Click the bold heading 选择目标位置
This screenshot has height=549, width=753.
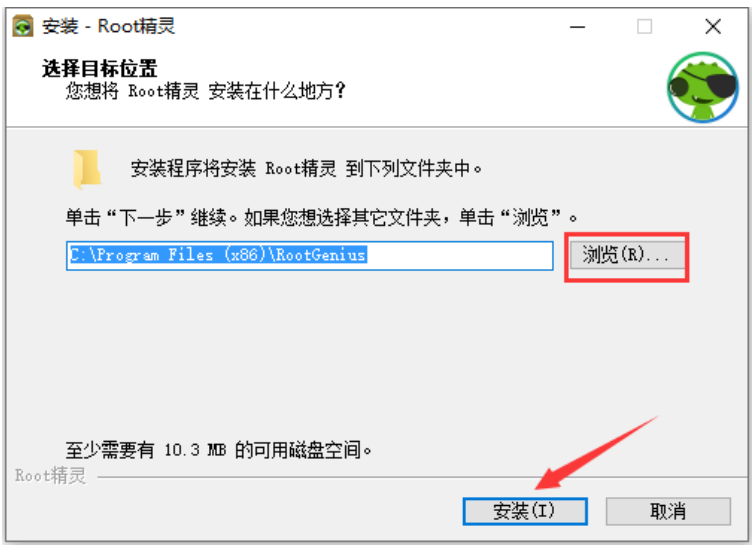coord(99,68)
